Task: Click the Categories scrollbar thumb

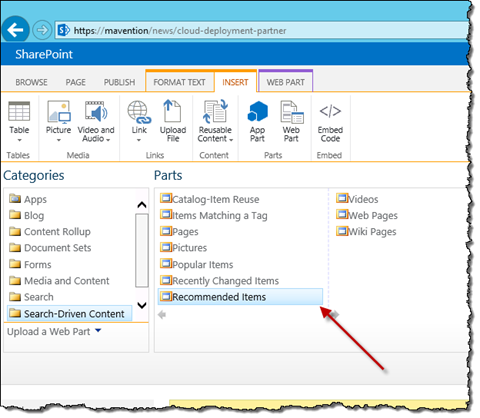Action: (142, 250)
